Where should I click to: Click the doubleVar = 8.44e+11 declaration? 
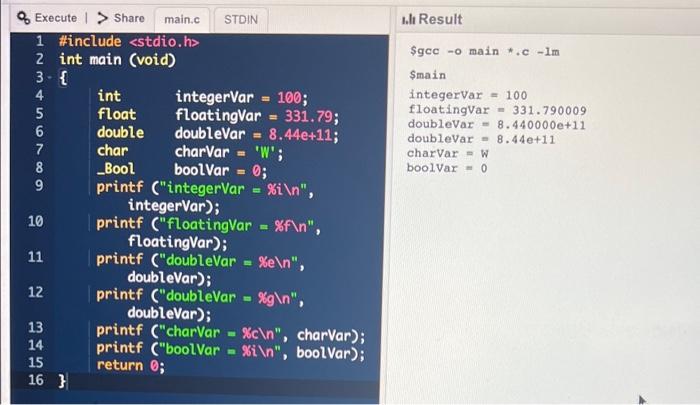pos(218,133)
